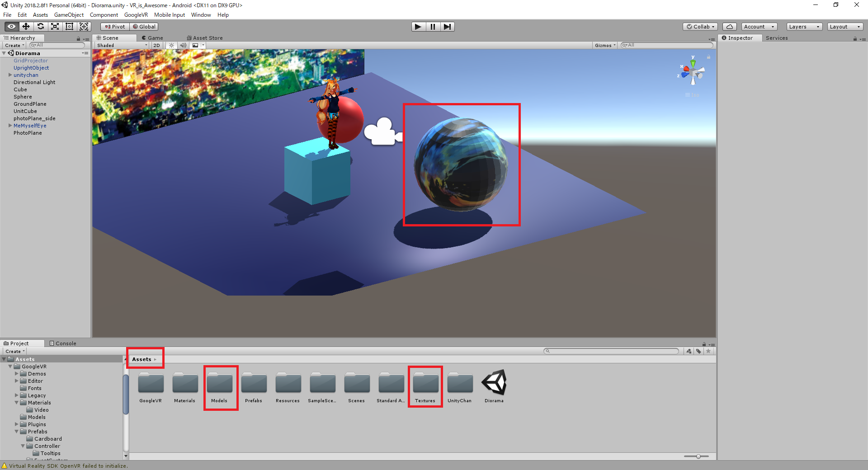Click the Scene view search field
868x470 pixels.
pos(667,45)
